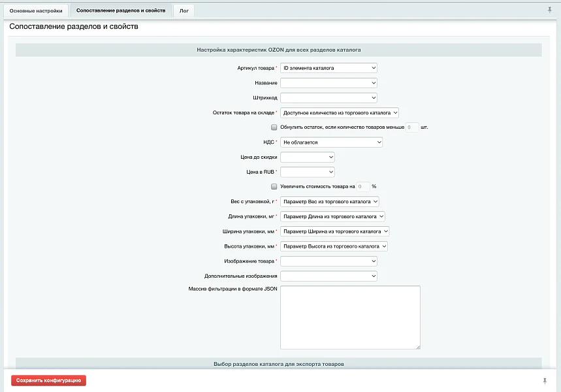Image resolution: width=561 pixels, height=392 pixels.
Task: Open the Основные настройки tab
Action: [36, 10]
